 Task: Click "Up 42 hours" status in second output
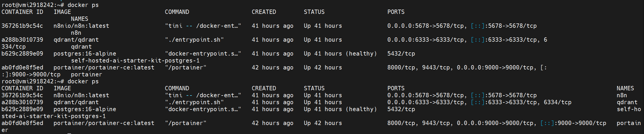click(x=323, y=123)
